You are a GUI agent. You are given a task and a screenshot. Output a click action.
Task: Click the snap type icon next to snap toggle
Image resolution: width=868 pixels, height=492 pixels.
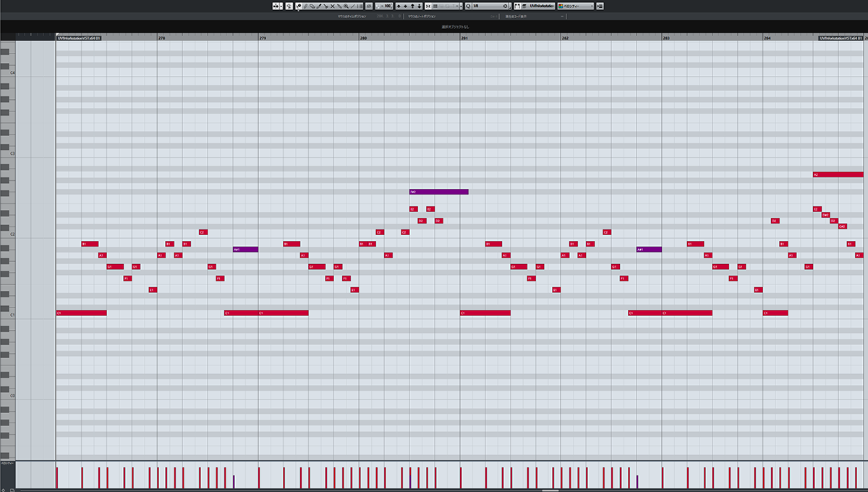click(x=435, y=6)
